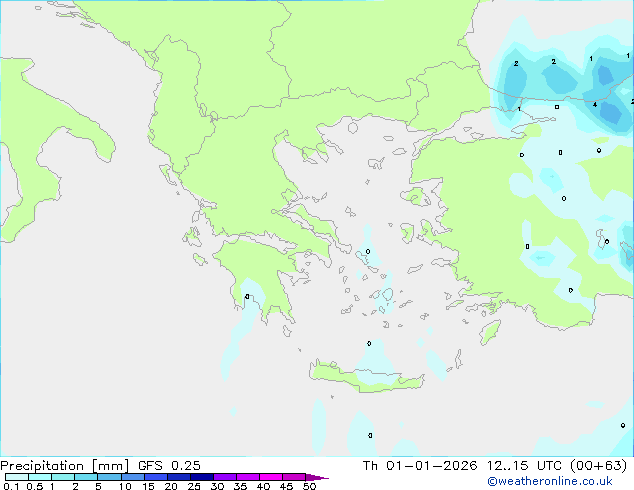The width and height of the screenshot is (634, 490).
Task: Click the '(00+63)' forecast offset text
Action: click(x=598, y=466)
